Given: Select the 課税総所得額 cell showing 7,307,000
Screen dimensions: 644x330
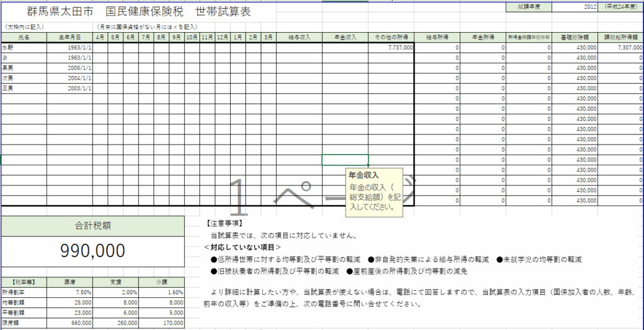Looking at the screenshot, I should 620,47.
